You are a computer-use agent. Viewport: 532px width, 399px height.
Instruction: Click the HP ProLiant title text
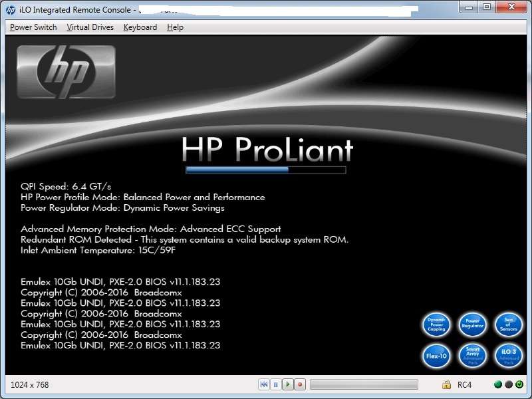click(x=267, y=149)
